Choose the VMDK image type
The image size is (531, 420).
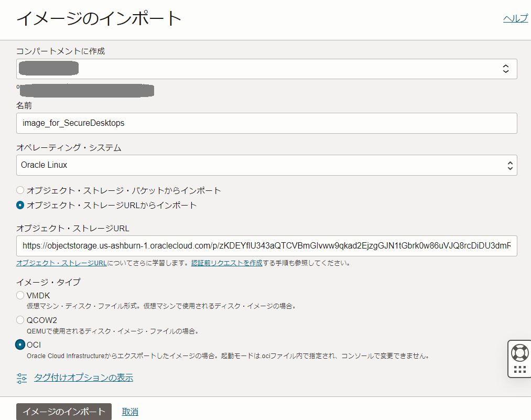pyautogui.click(x=20, y=295)
